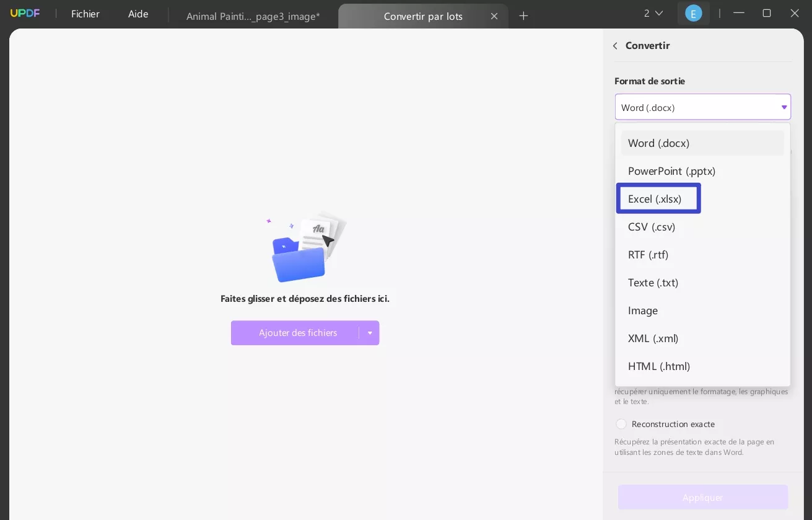Choose PowerPoint (.pptx) output format
This screenshot has width=812, height=520.
click(671, 170)
